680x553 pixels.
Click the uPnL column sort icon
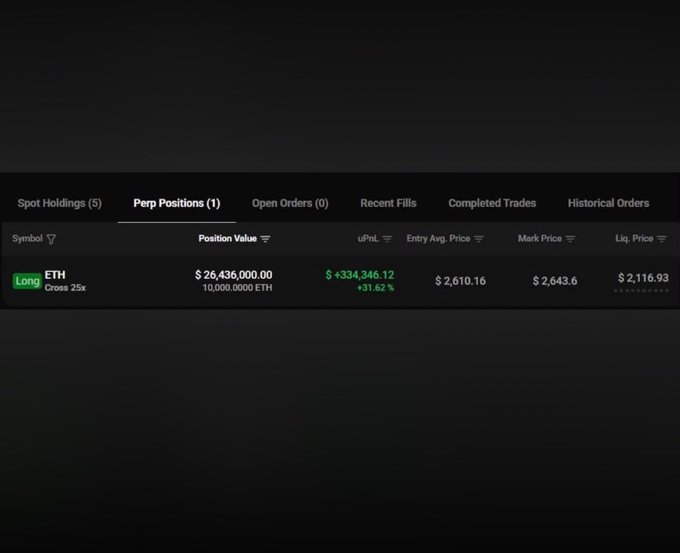click(x=387, y=239)
